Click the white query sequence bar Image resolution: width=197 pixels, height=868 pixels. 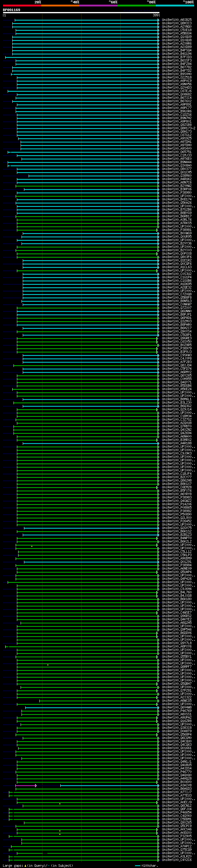tap(81, 13)
